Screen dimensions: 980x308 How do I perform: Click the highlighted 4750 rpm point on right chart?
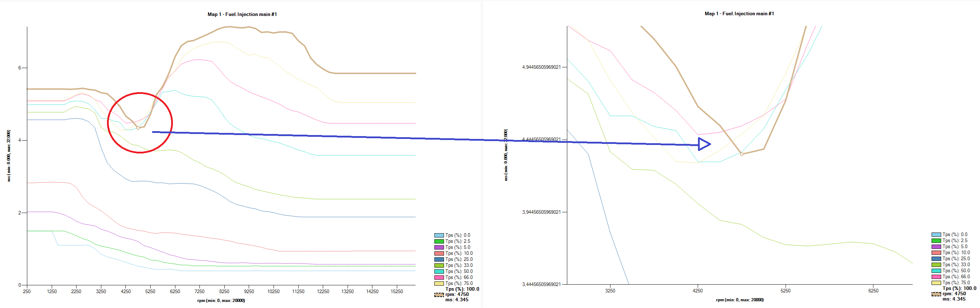[742, 154]
